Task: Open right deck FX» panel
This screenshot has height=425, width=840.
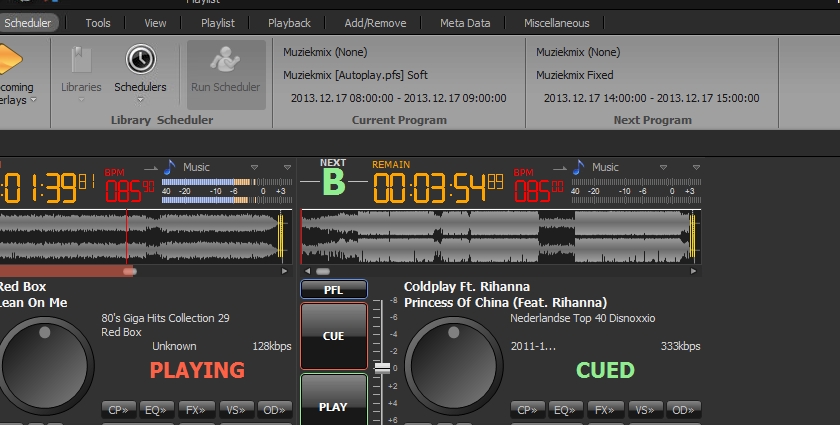Action: 605,410
